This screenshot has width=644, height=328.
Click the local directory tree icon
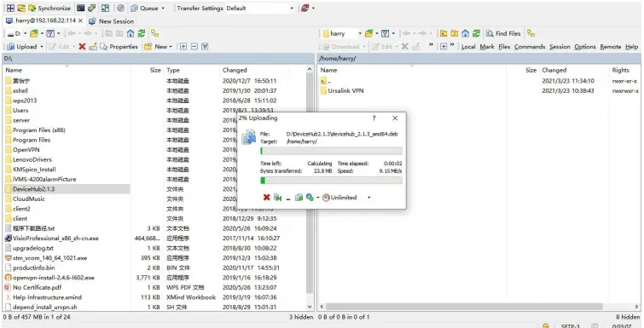click(155, 33)
